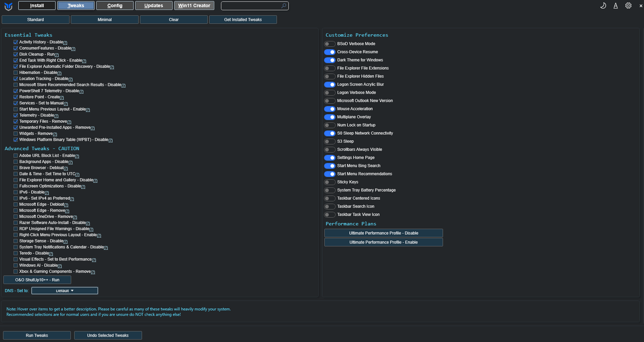Check the Hibernation - Disable checkbox
This screenshot has height=342, width=644.
click(x=16, y=72)
